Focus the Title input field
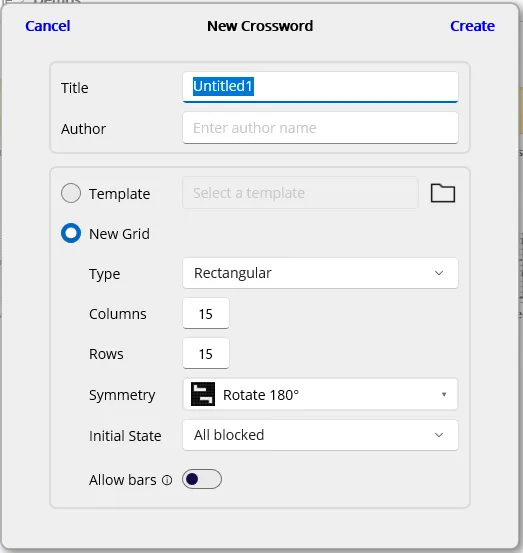 pos(320,87)
